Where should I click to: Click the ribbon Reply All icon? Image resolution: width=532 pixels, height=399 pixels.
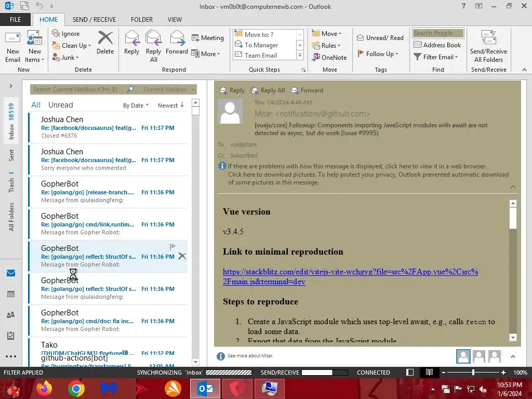coord(153,47)
